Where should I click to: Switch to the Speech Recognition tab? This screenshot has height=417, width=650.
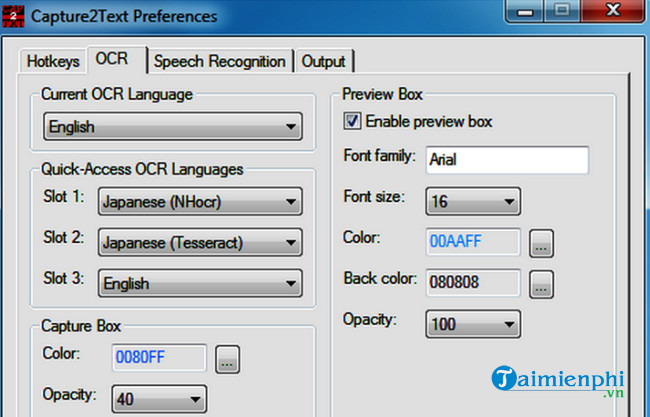(x=220, y=61)
